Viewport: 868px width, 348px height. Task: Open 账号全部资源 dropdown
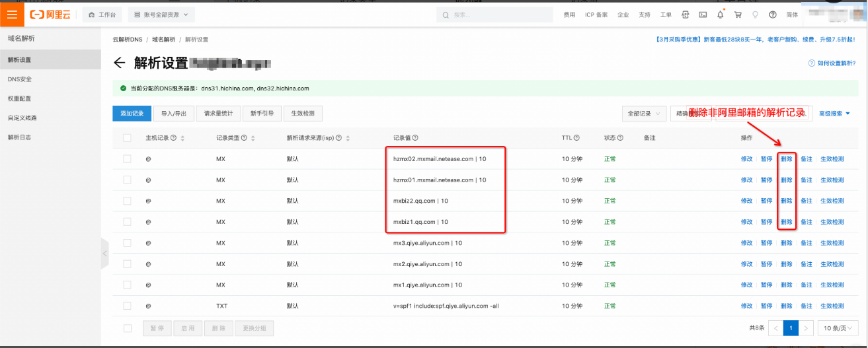point(161,15)
